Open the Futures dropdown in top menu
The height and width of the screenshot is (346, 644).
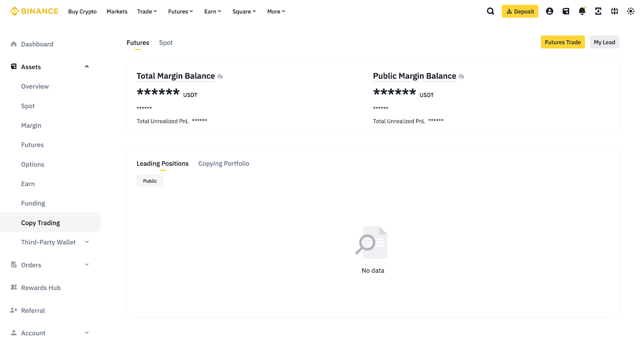click(x=181, y=12)
